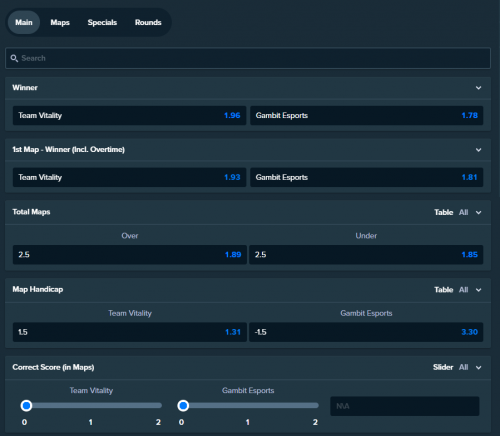Image resolution: width=500 pixels, height=436 pixels.
Task: Select Gambit Esports -1.5 handicap at 3.30
Action: (x=366, y=332)
